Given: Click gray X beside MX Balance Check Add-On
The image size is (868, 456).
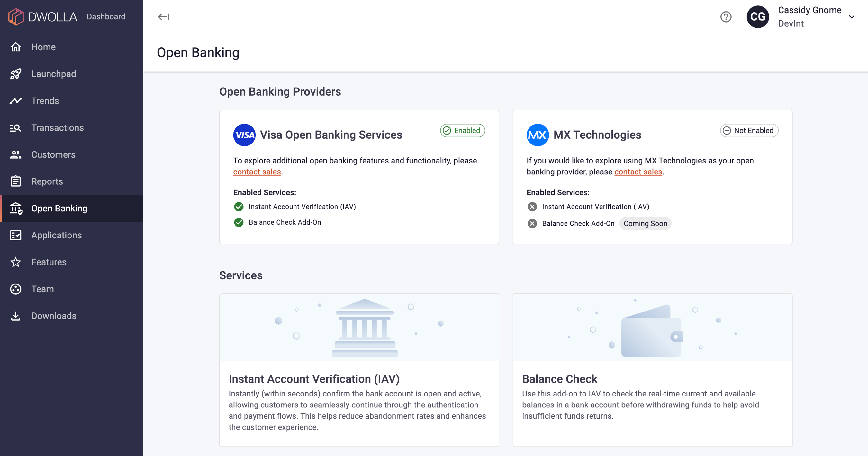Looking at the screenshot, I should point(532,223).
